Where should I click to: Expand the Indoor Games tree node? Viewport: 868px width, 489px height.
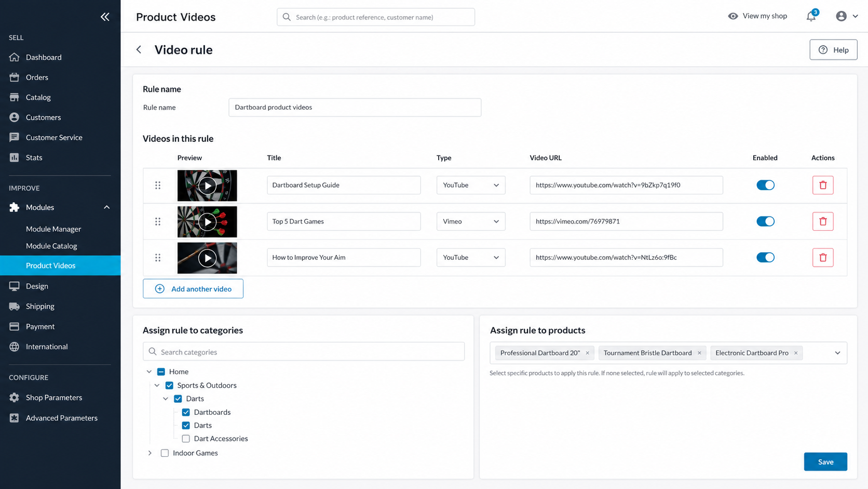point(150,453)
